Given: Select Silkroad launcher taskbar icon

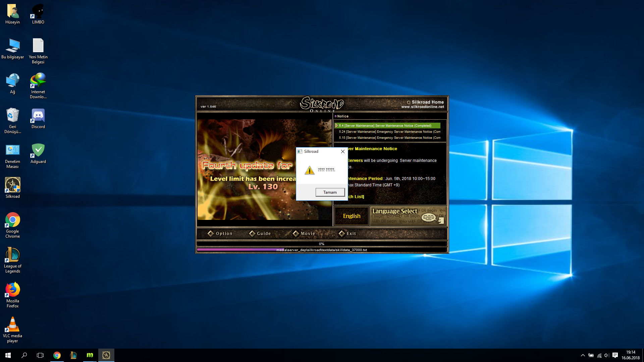Looking at the screenshot, I should (106, 355).
